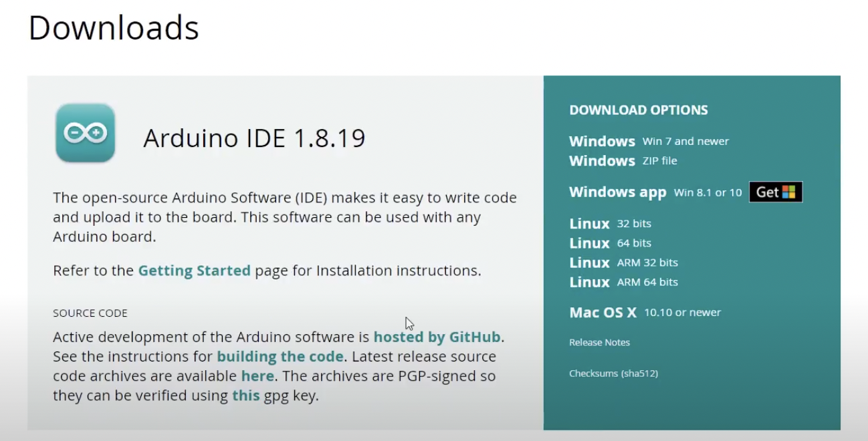Viewport: 868px width, 441px height.
Task: Open the Windows app Win 8.1 or 10 link
Action: pyautogui.click(x=655, y=192)
